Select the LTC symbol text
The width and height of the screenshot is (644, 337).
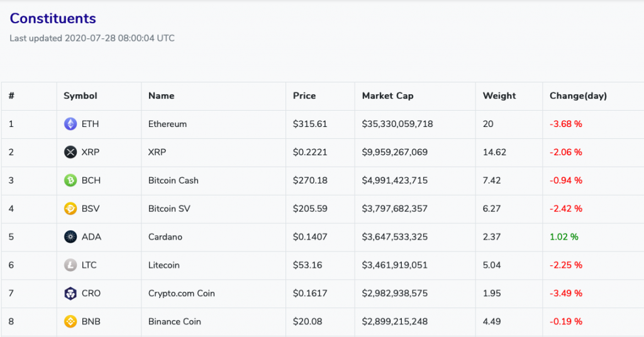click(89, 265)
